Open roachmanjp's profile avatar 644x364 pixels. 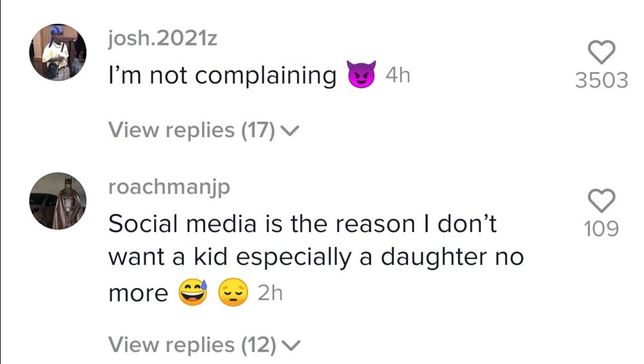point(58,202)
